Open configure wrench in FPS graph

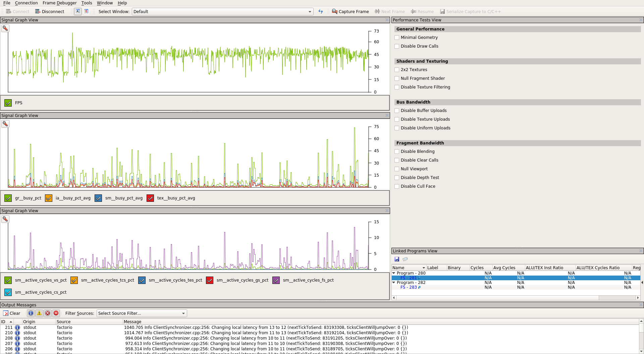[5, 28]
